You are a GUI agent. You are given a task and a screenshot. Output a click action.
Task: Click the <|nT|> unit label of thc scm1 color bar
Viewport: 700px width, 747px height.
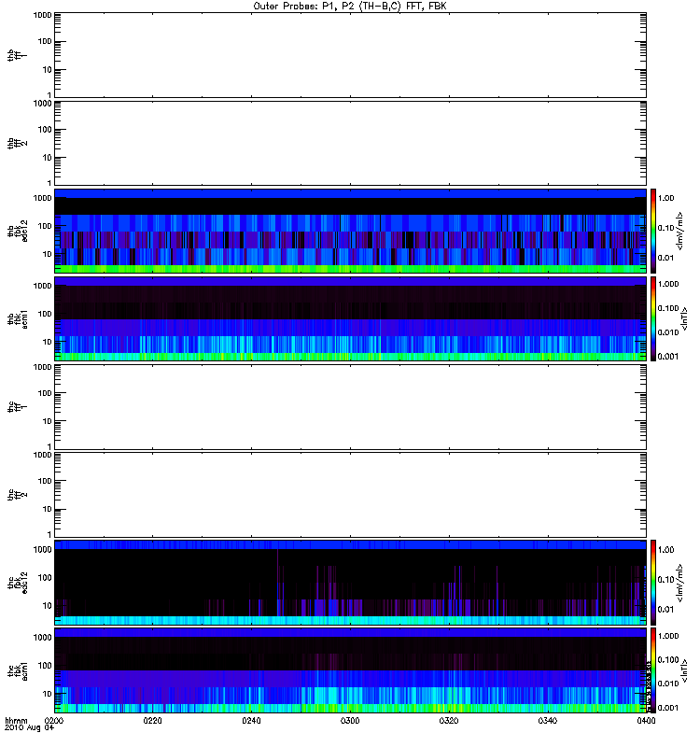(x=684, y=670)
